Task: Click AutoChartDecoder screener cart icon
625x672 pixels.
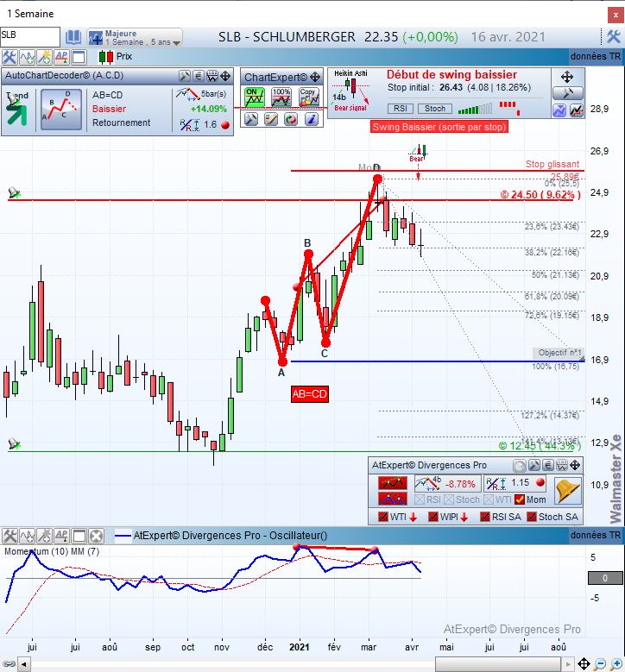Action: click(212, 76)
